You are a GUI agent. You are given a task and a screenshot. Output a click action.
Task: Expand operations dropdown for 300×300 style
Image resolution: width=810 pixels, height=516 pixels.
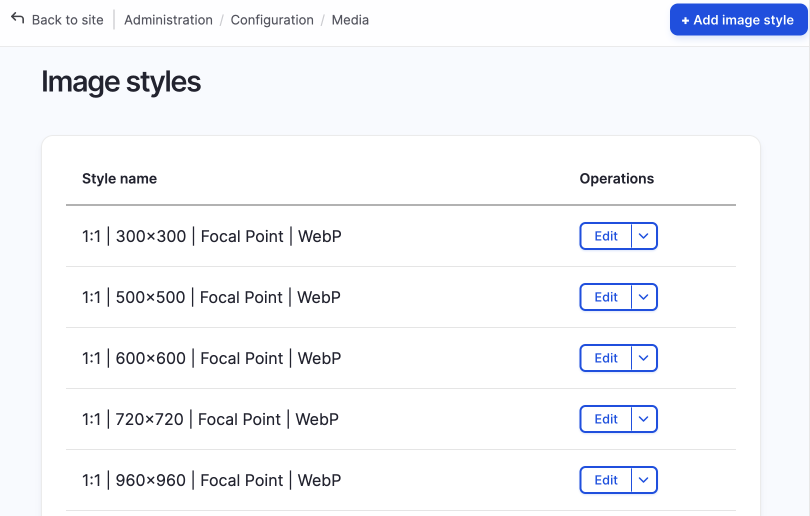(x=644, y=236)
